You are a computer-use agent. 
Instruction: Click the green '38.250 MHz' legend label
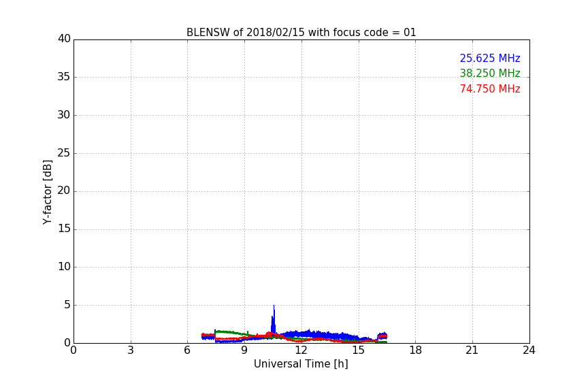pos(490,73)
